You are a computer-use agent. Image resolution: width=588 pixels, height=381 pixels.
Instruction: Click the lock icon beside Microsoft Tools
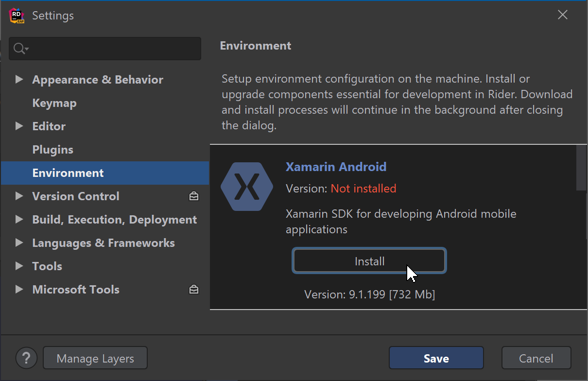193,289
